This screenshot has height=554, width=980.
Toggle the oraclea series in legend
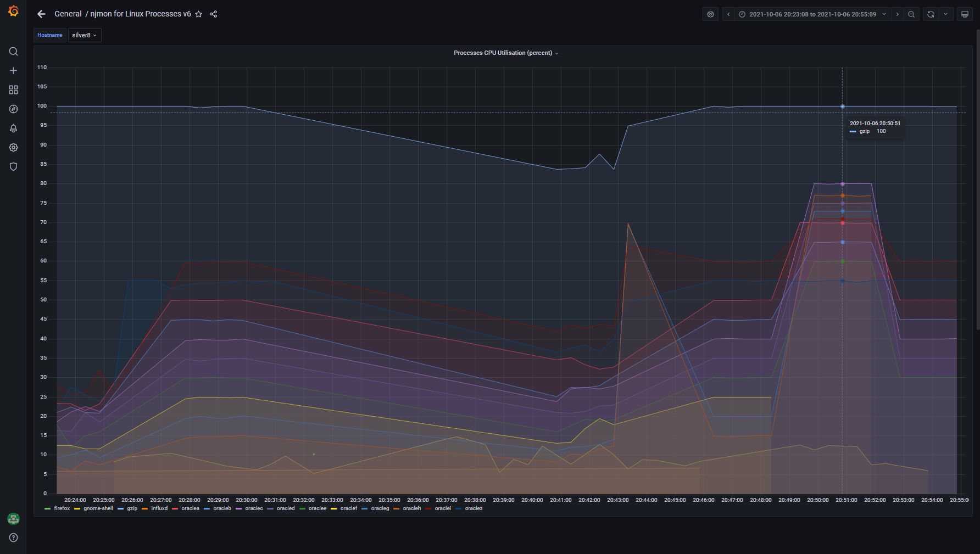pyautogui.click(x=191, y=508)
